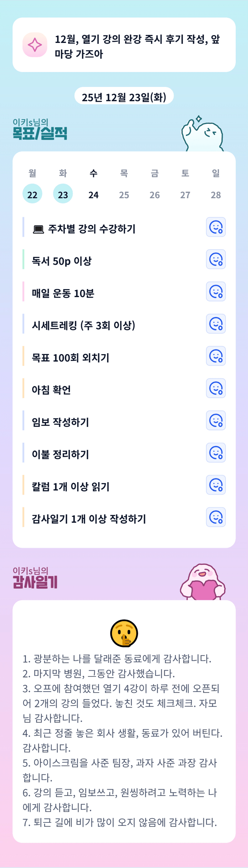
Task: Click the pink sparkle icon in banner
Action: 35,45
